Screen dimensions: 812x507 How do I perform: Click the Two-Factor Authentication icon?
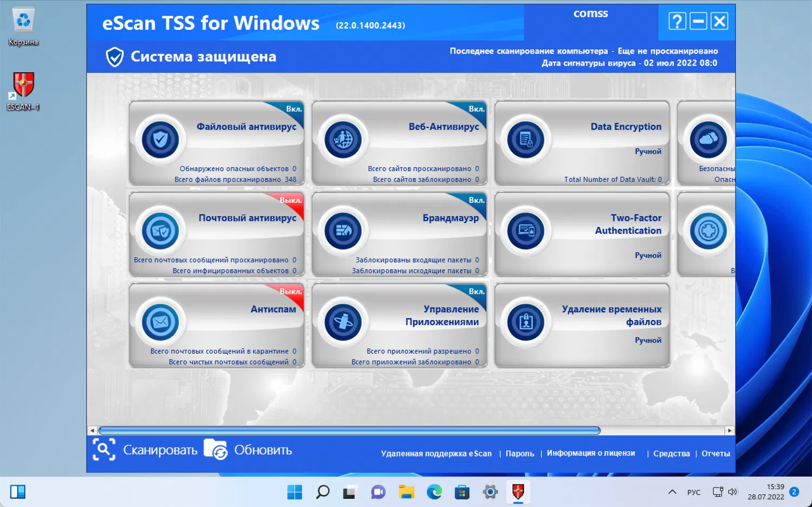point(526,231)
